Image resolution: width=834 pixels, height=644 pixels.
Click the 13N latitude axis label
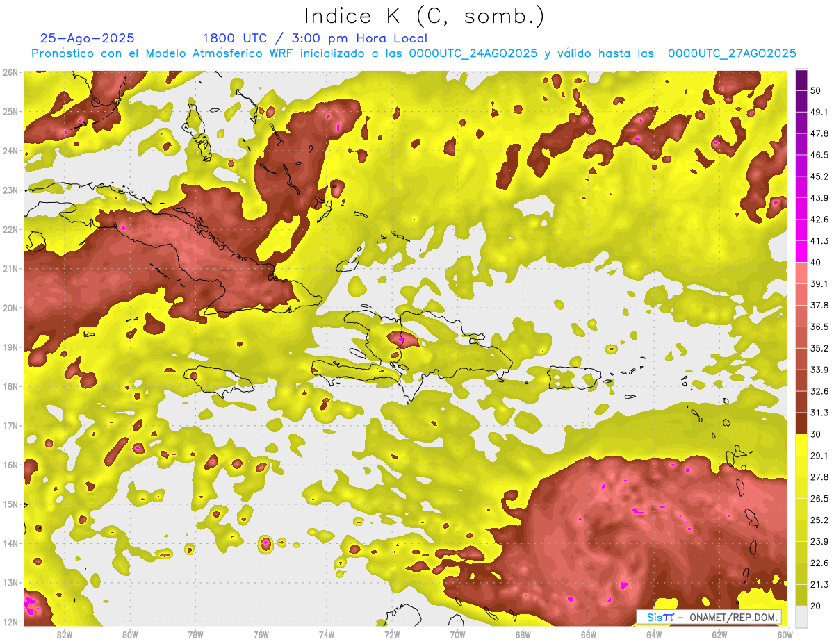click(10, 583)
